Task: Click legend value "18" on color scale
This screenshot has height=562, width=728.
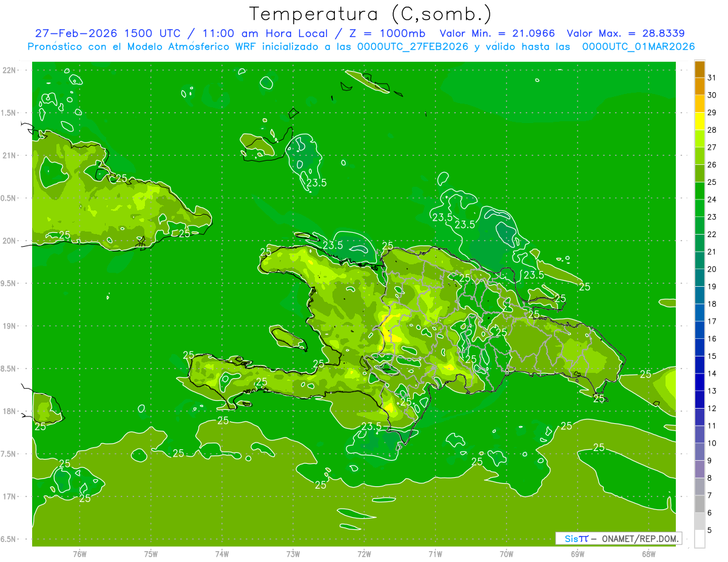Action: (712, 304)
